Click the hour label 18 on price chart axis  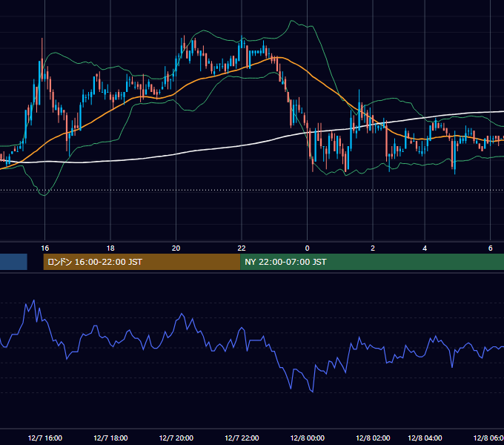click(x=110, y=248)
